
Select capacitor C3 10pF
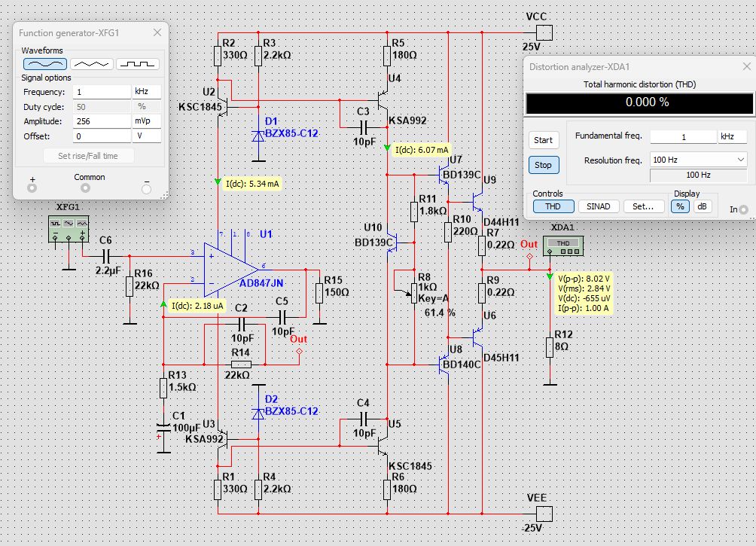pos(364,127)
